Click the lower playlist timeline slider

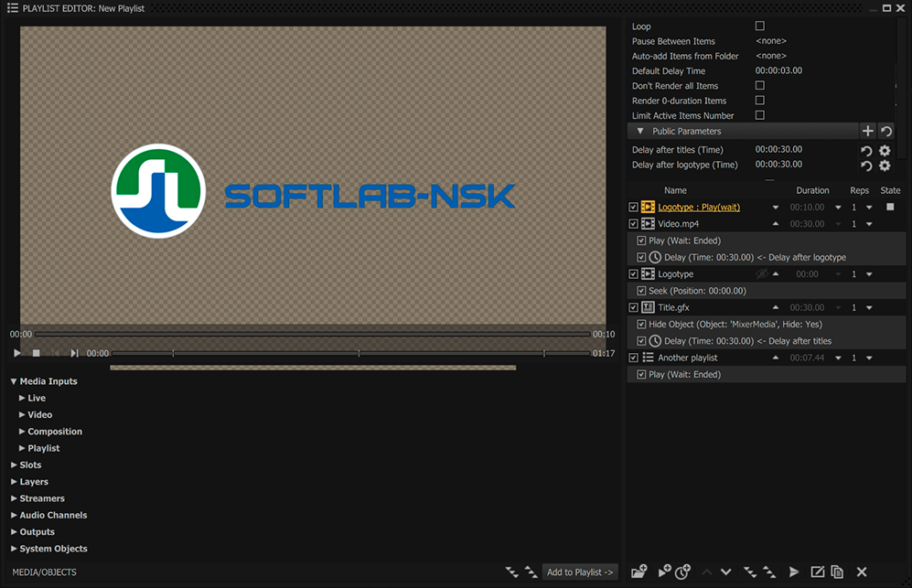coord(350,353)
